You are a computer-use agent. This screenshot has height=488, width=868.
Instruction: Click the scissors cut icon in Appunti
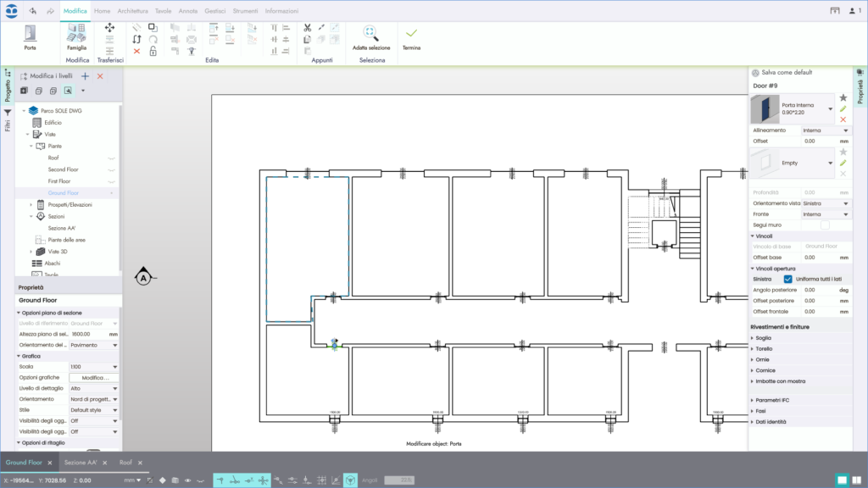click(307, 27)
